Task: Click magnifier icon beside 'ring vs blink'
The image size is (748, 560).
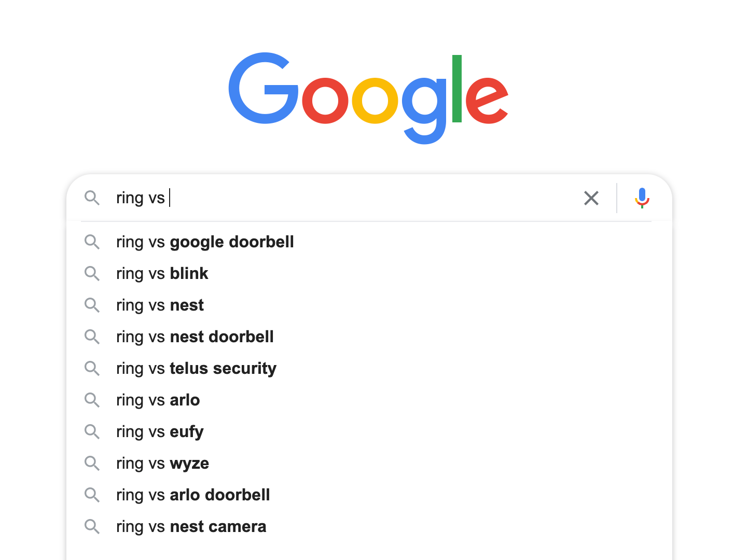Action: tap(92, 273)
